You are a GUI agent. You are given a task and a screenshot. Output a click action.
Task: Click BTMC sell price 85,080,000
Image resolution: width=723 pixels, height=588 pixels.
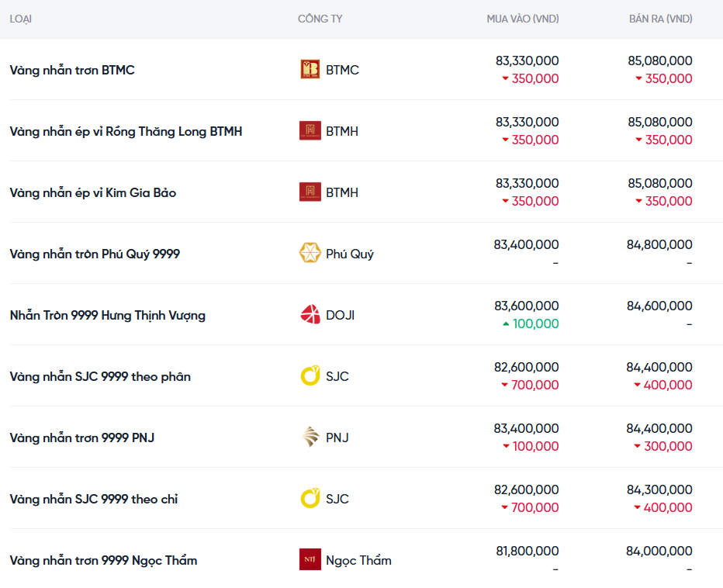tap(660, 61)
